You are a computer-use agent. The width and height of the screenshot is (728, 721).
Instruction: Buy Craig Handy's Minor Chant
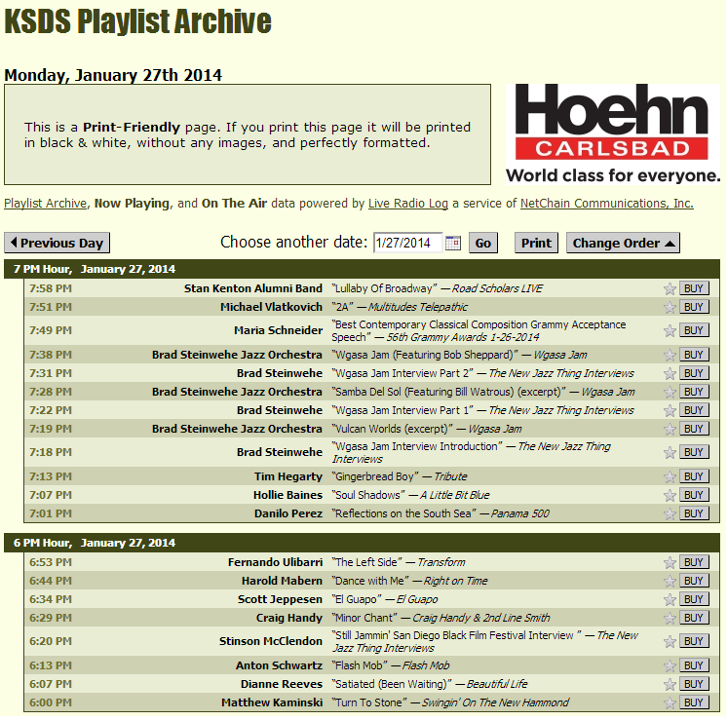click(x=696, y=619)
